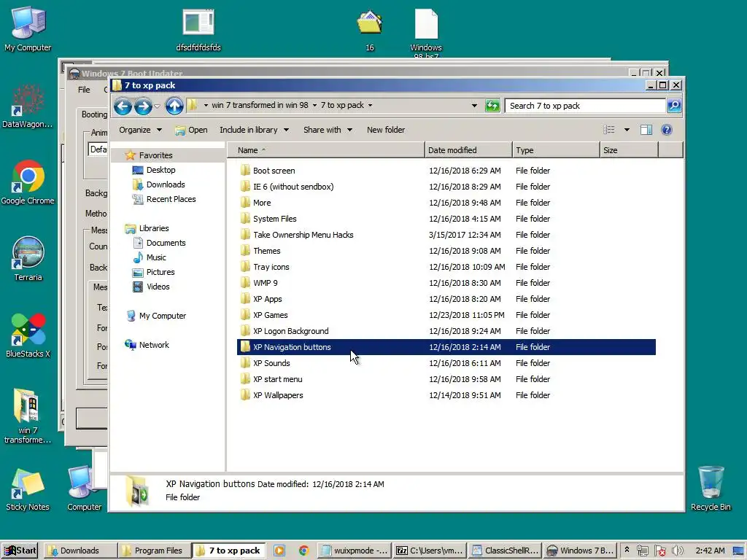Open recent locations dropdown beside forward arrow

pos(158,106)
